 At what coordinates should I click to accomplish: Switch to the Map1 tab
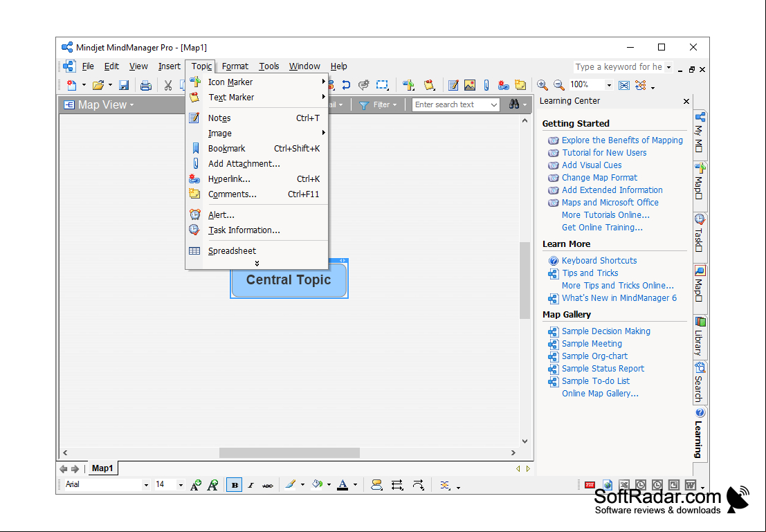point(102,468)
